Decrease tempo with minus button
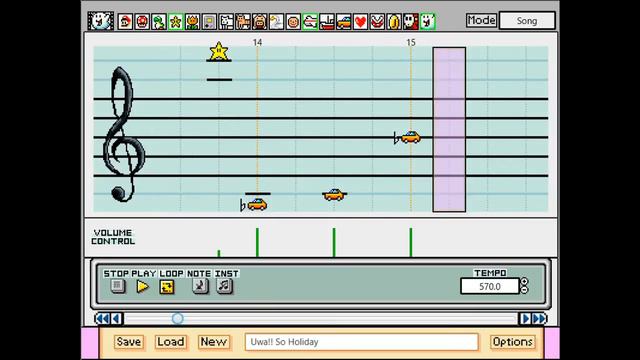This screenshot has height=360, width=640. tap(524, 290)
